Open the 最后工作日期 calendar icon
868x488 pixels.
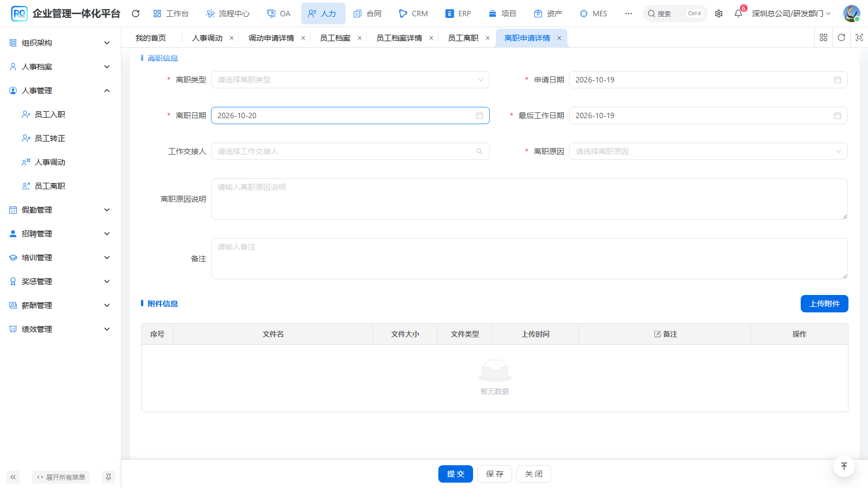coord(838,115)
